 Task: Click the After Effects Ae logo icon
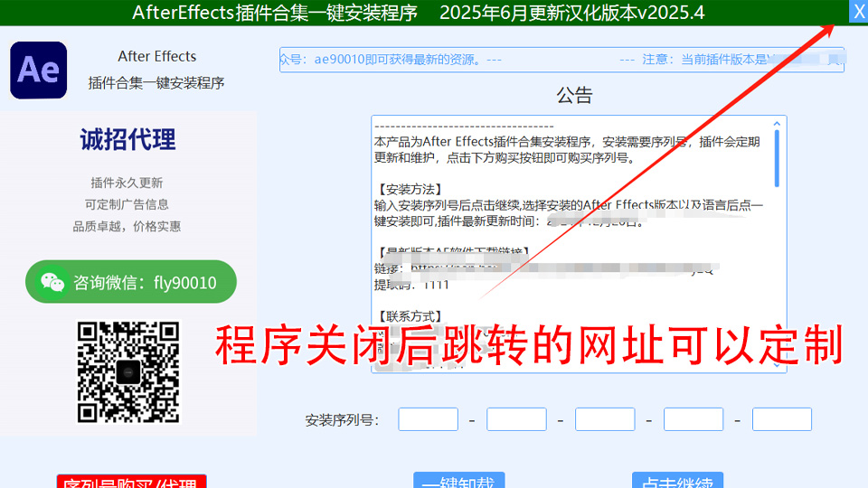coord(39,70)
